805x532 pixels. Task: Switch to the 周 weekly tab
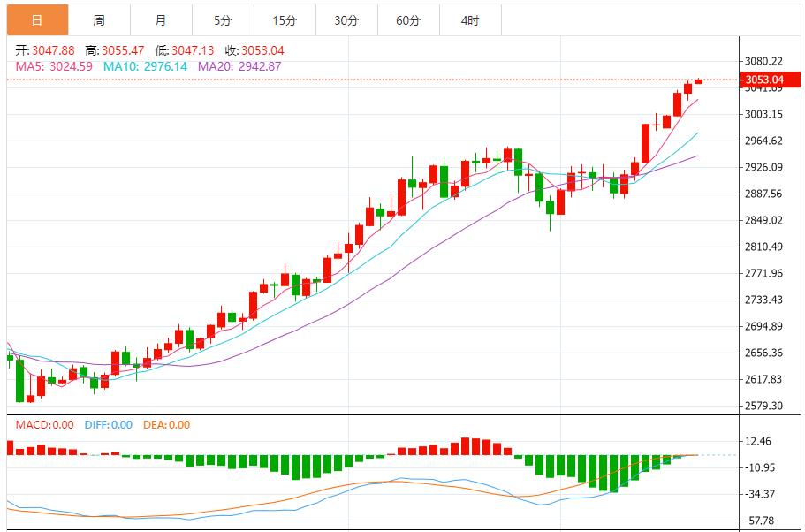(x=99, y=19)
